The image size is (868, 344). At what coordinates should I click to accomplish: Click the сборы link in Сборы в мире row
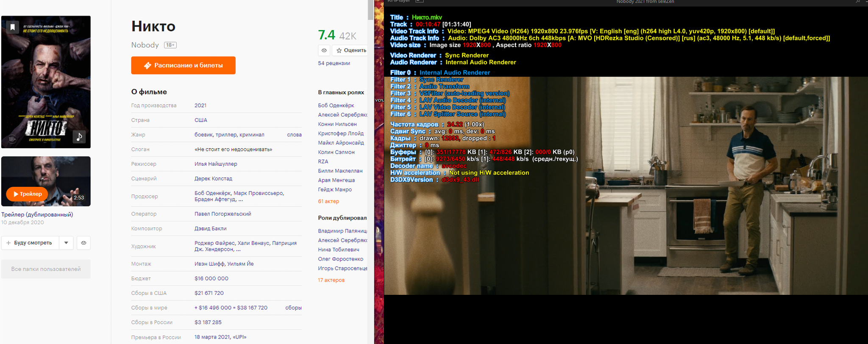(x=293, y=308)
